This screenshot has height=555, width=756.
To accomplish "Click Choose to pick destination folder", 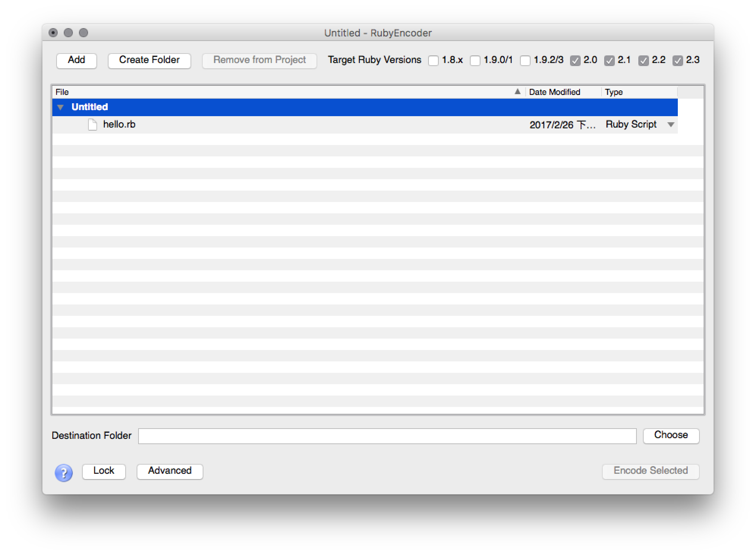I will tap(671, 435).
